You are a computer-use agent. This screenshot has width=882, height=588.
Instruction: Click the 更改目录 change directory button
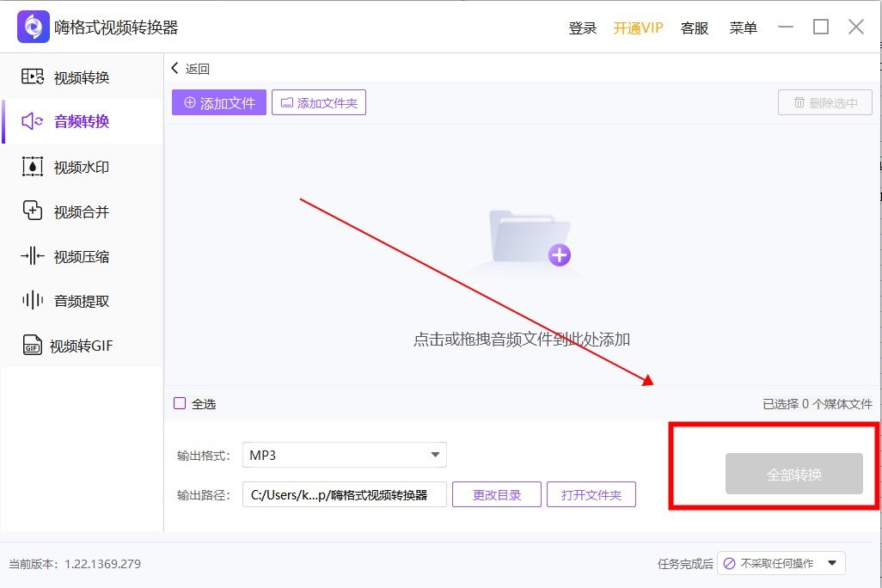point(496,493)
